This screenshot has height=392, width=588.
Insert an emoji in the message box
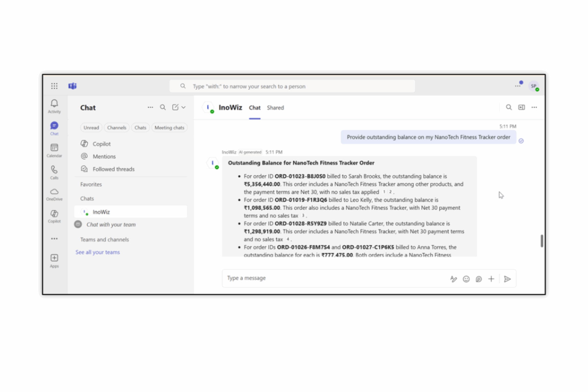[466, 279]
